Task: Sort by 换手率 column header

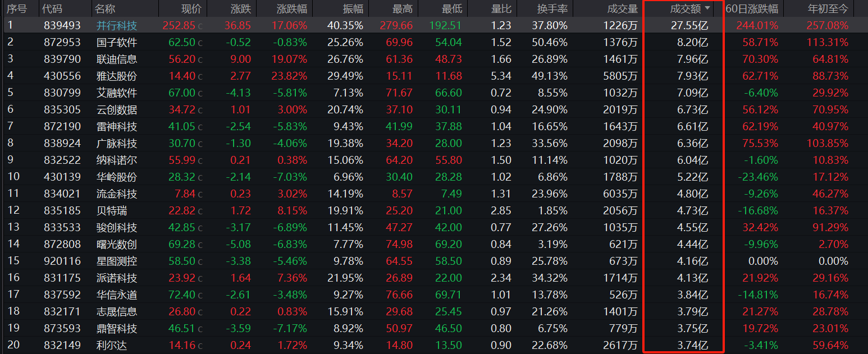Action: (552, 8)
